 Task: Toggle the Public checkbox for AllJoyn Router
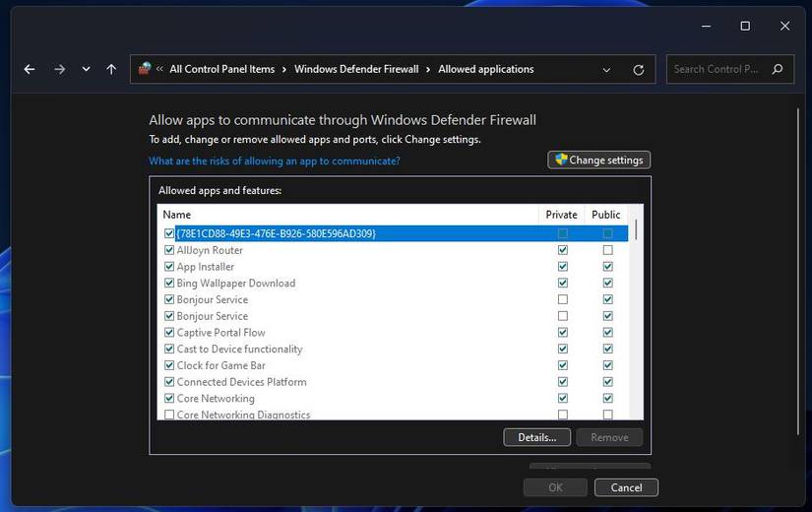pos(608,250)
